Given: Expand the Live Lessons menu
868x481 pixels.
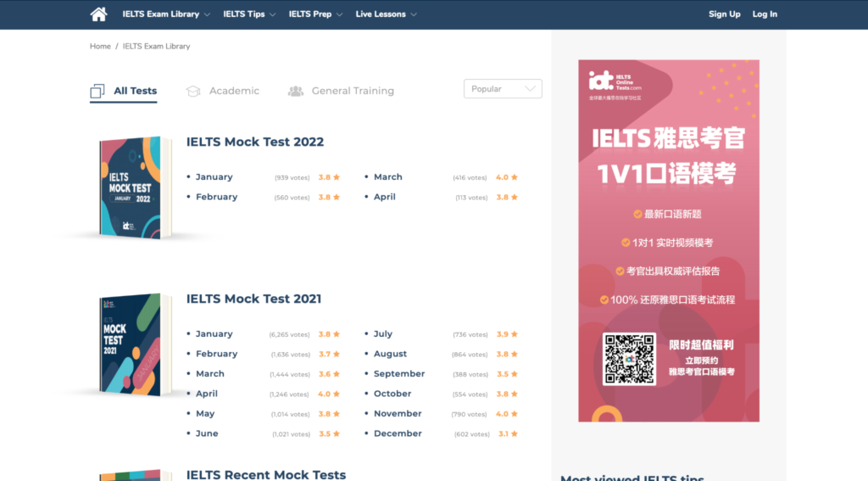Looking at the screenshot, I should coord(386,14).
